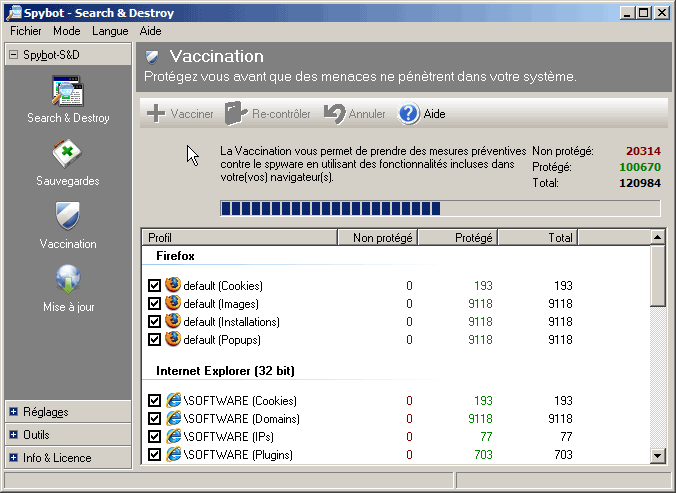Select the \SOFTWARE (Domains) row label
676x493 pixels.
(x=241, y=419)
